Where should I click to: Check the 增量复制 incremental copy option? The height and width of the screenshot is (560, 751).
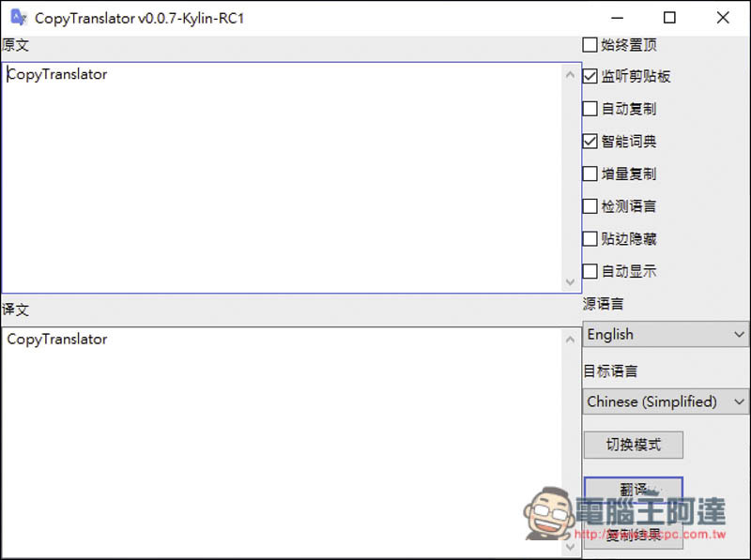click(x=590, y=174)
